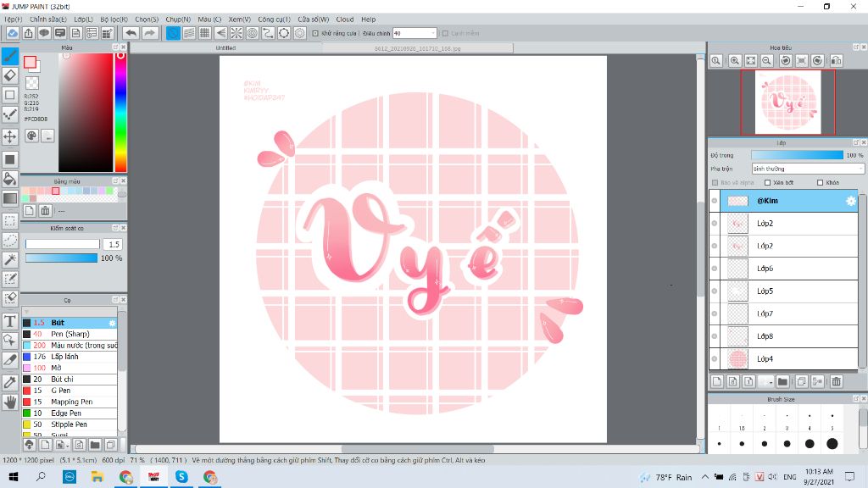The height and width of the screenshot is (488, 868).
Task: Select the Bucket fill tool
Action: click(10, 179)
